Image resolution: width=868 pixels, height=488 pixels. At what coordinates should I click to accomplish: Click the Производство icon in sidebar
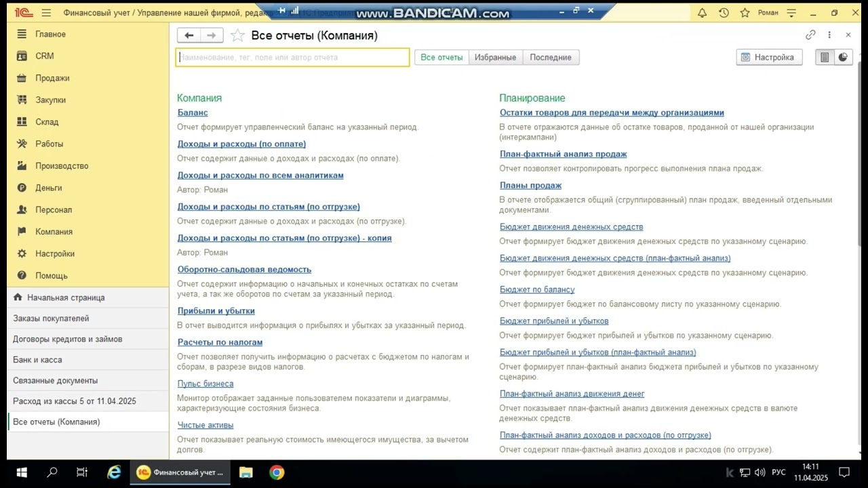pos(22,165)
